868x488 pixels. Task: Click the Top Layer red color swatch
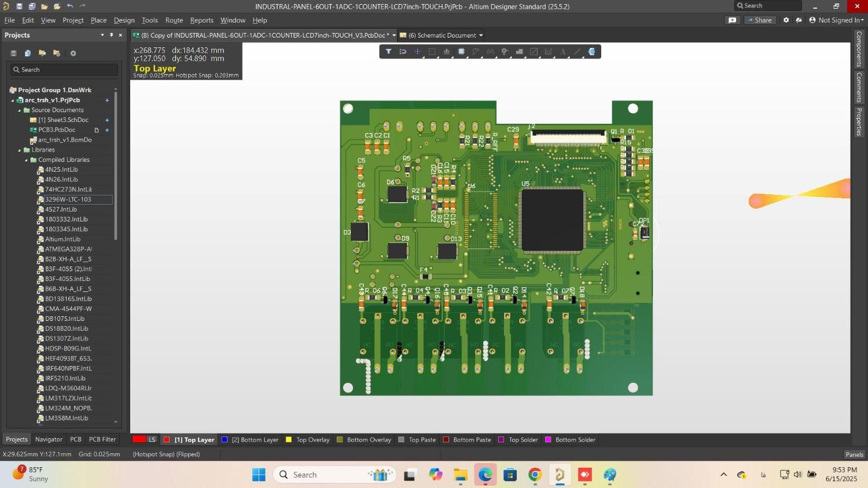(x=167, y=439)
